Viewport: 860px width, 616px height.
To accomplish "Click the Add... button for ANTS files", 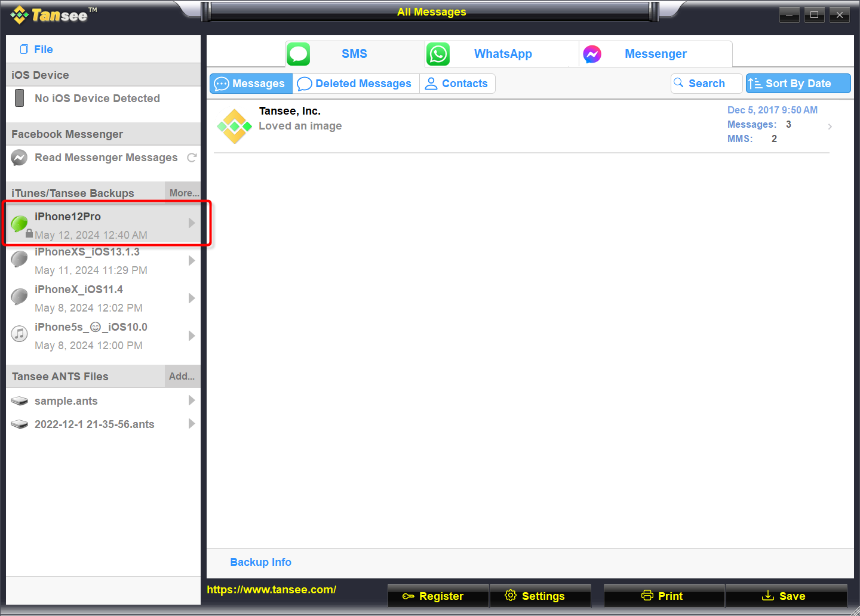I will pyautogui.click(x=182, y=376).
